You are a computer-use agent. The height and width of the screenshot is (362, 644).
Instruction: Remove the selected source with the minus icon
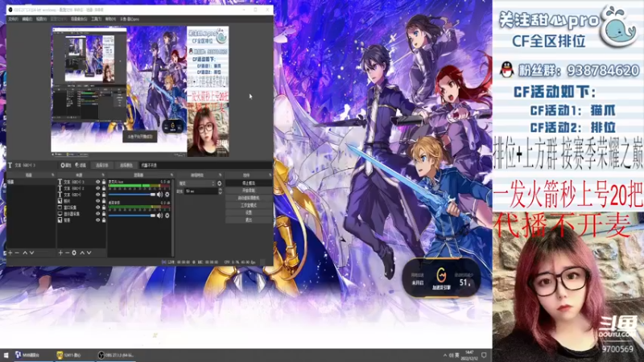[68, 253]
